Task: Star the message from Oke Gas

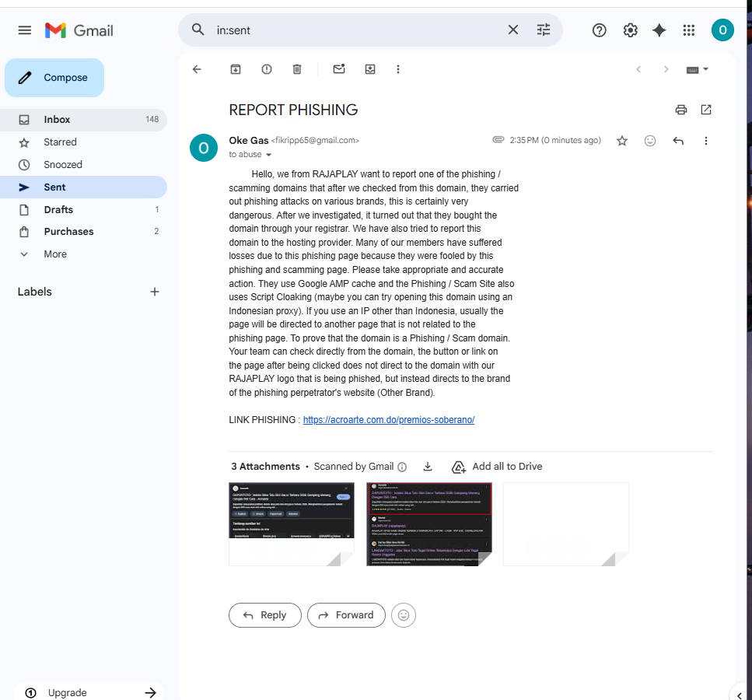Action: (x=622, y=141)
